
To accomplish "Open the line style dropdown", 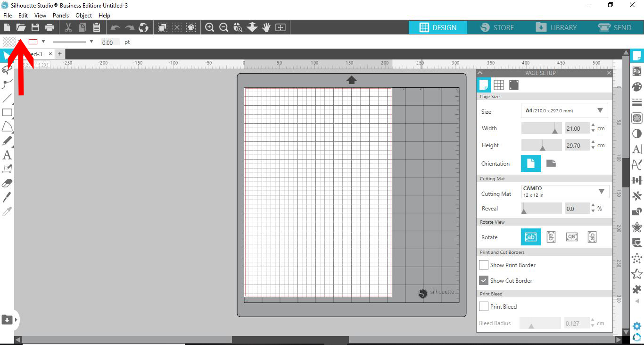I will point(91,42).
